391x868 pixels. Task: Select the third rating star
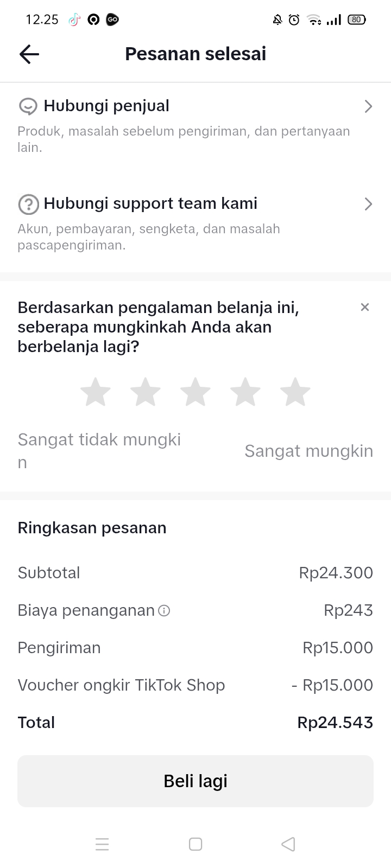195,392
